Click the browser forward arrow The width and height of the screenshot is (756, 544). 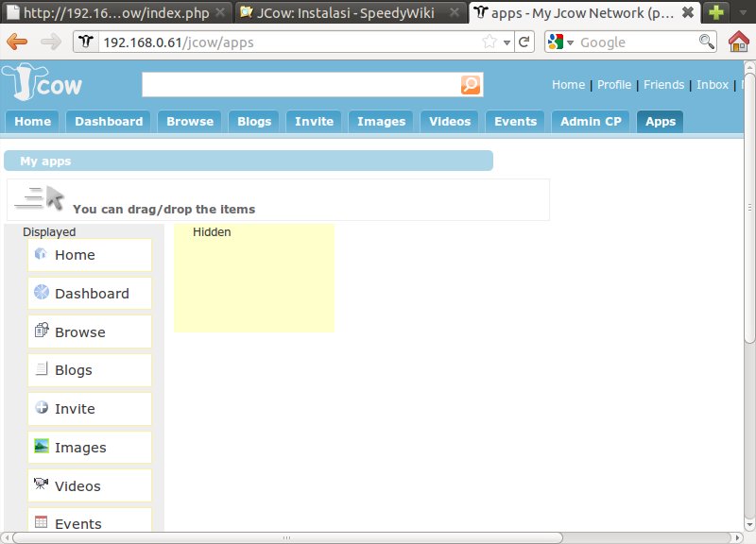click(51, 42)
